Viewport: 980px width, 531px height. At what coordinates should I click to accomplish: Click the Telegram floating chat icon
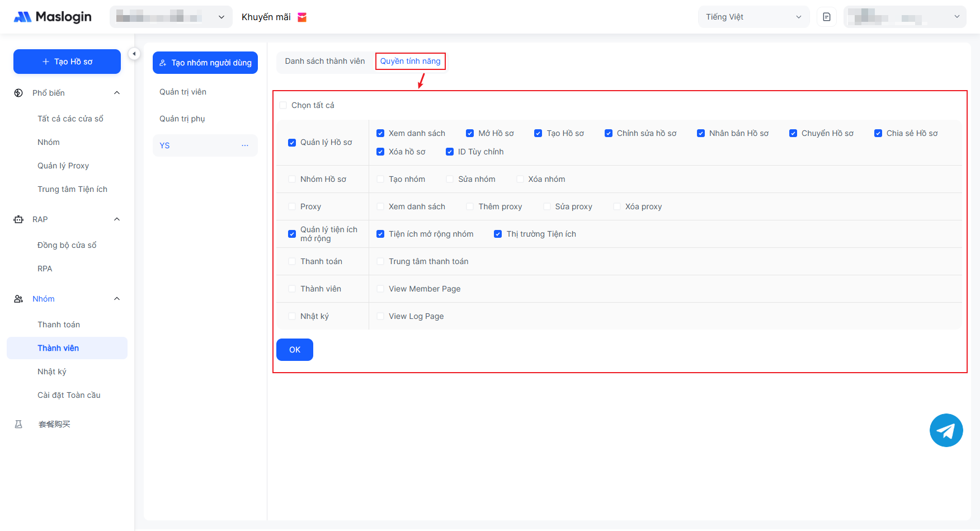coord(946,430)
